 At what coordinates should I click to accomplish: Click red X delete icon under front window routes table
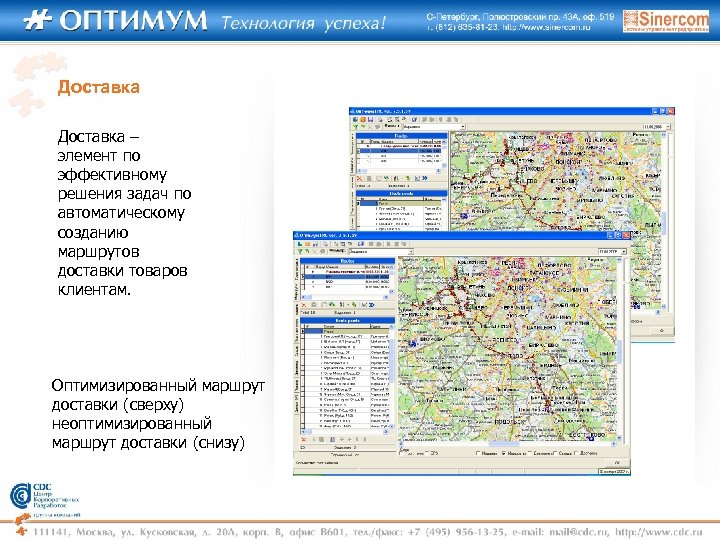(x=304, y=305)
